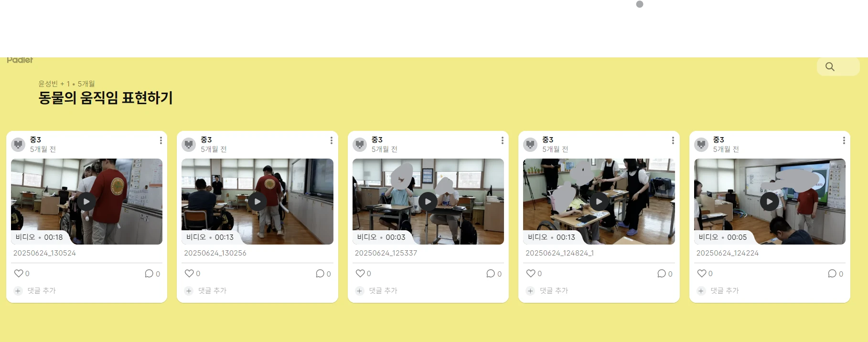Viewport: 868px width, 342px height.
Task: Like the 20250624_130256 post with heart
Action: pyautogui.click(x=189, y=273)
